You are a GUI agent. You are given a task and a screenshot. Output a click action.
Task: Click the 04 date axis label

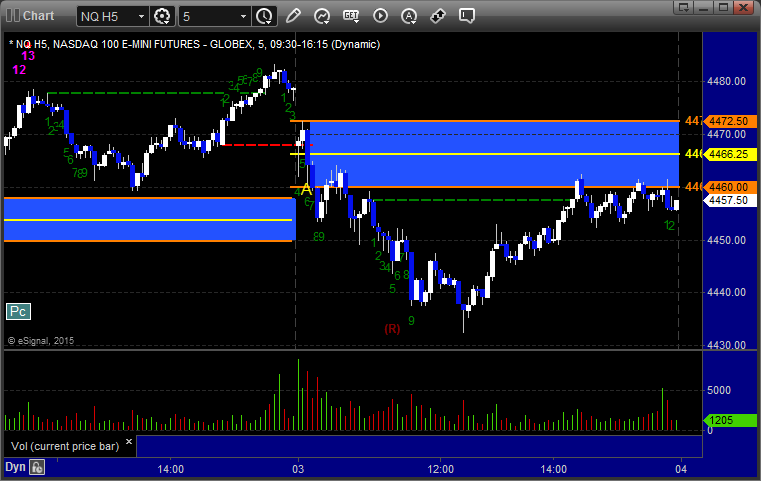681,469
